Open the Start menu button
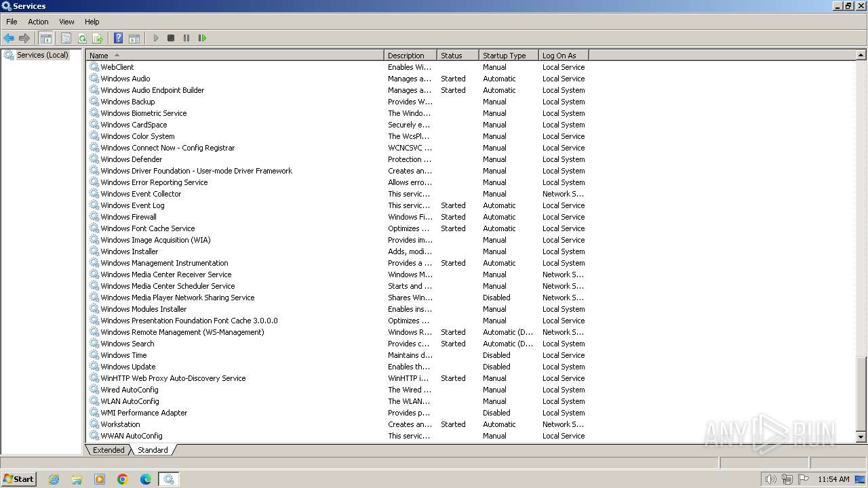This screenshot has width=868, height=488. (x=18, y=479)
